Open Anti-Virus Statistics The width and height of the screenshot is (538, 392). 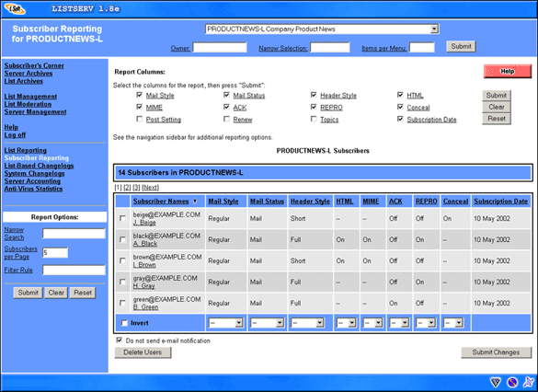33,189
